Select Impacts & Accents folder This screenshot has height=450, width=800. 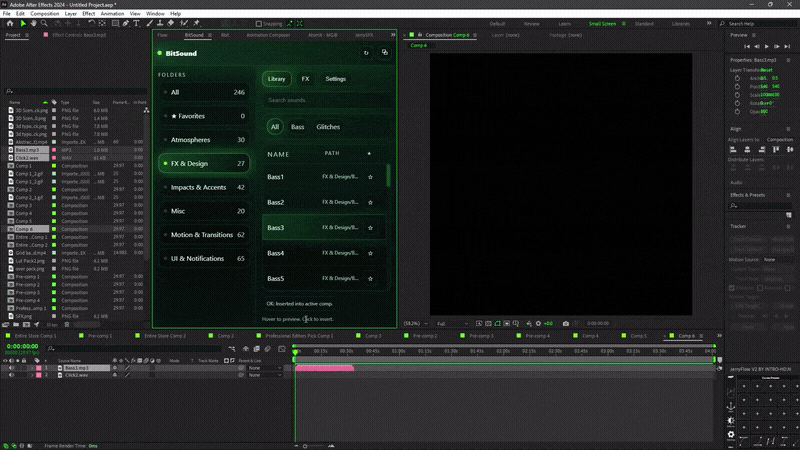pyautogui.click(x=204, y=187)
